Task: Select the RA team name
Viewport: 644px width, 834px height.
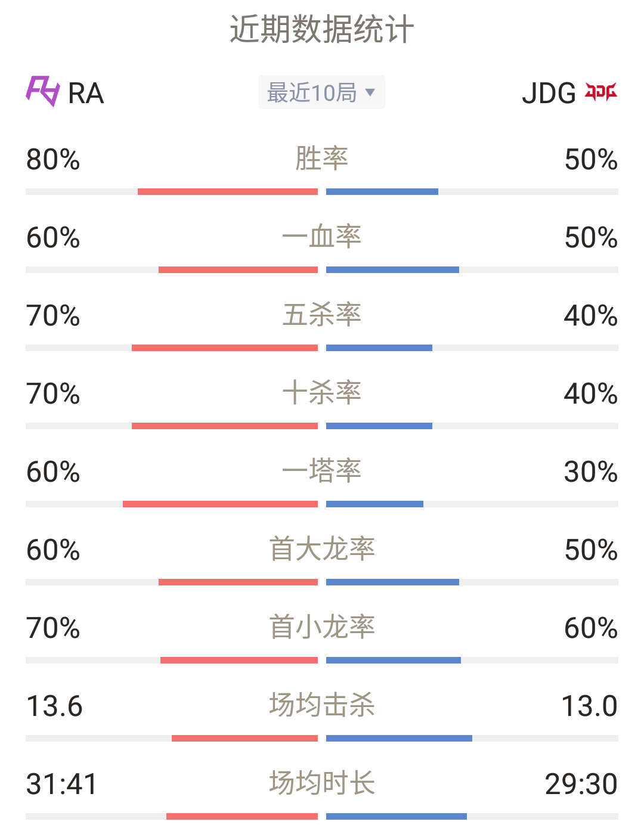Action: tap(86, 93)
